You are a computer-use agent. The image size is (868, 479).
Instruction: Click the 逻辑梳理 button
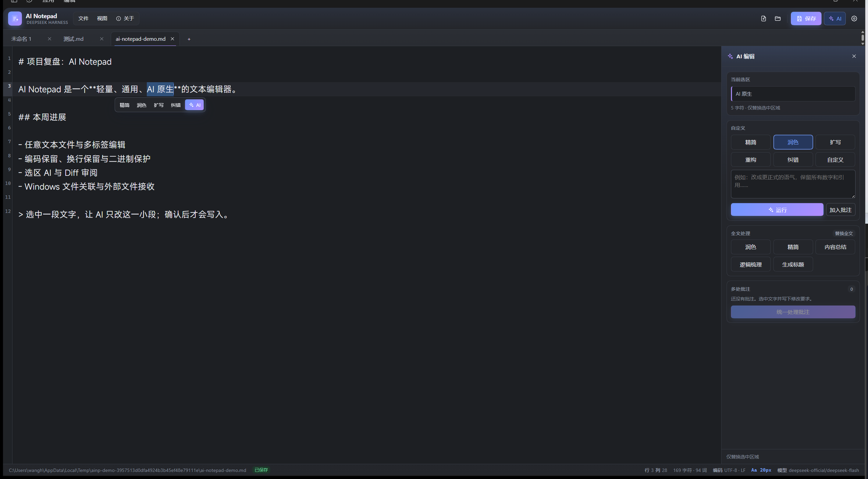click(x=750, y=265)
